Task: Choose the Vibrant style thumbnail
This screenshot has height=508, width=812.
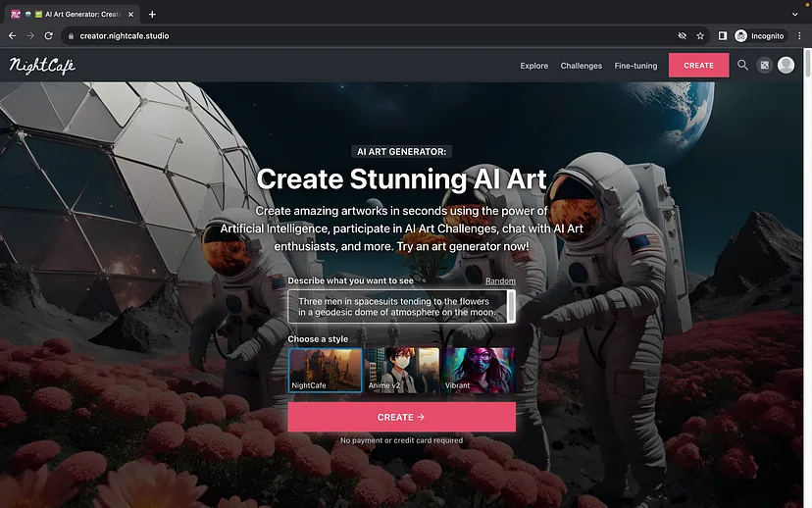Action: click(480, 371)
